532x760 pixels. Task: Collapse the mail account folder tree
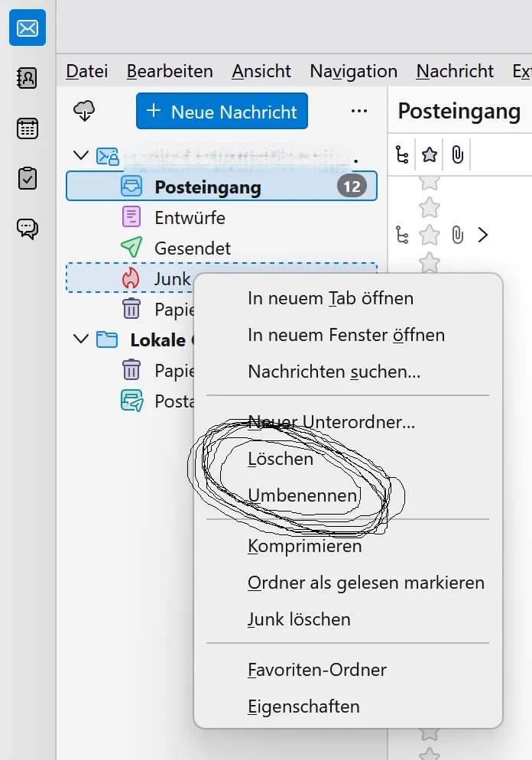(81, 155)
